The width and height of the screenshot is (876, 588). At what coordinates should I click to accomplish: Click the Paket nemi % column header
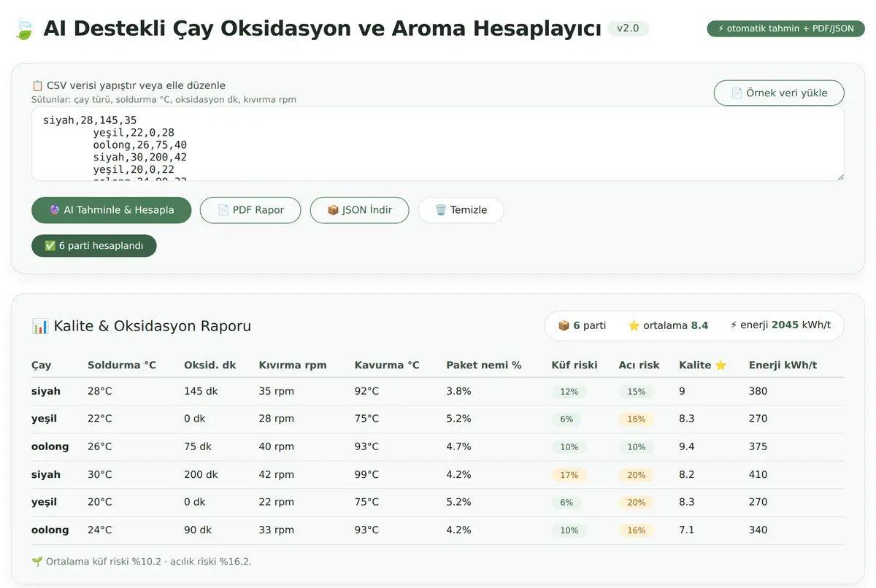[x=484, y=365]
